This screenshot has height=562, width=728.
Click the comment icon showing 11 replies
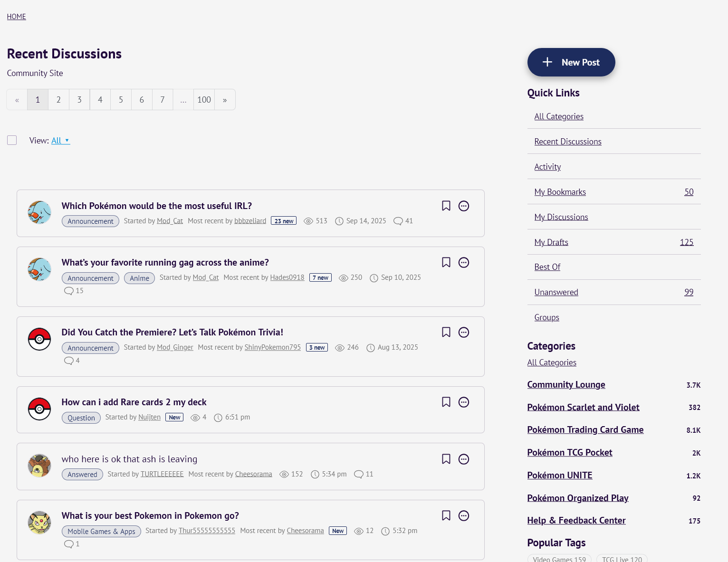(359, 474)
